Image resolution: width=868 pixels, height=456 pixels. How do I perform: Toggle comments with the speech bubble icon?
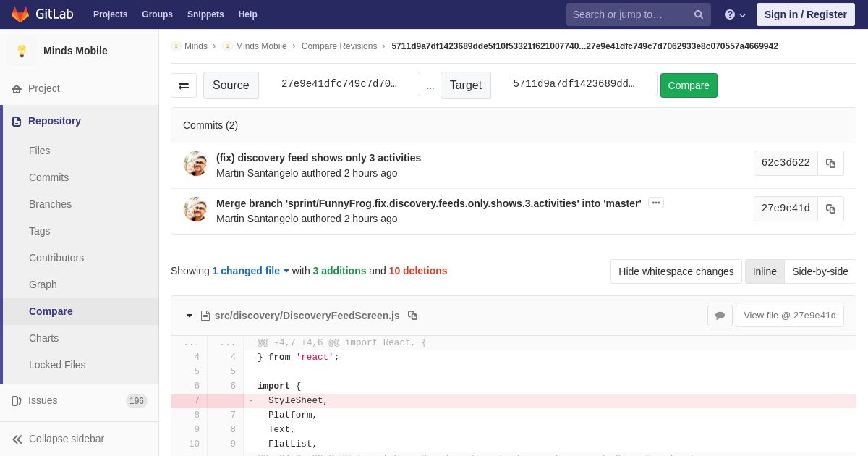[x=720, y=316]
